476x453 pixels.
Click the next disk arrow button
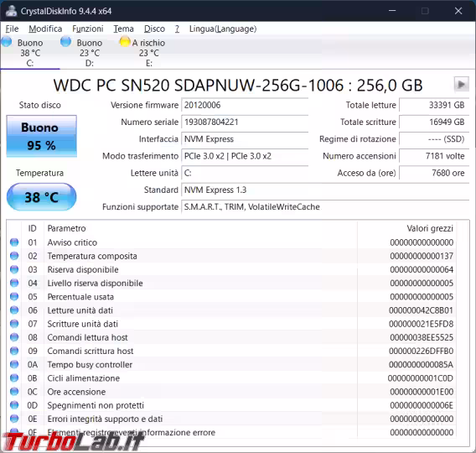(x=461, y=84)
